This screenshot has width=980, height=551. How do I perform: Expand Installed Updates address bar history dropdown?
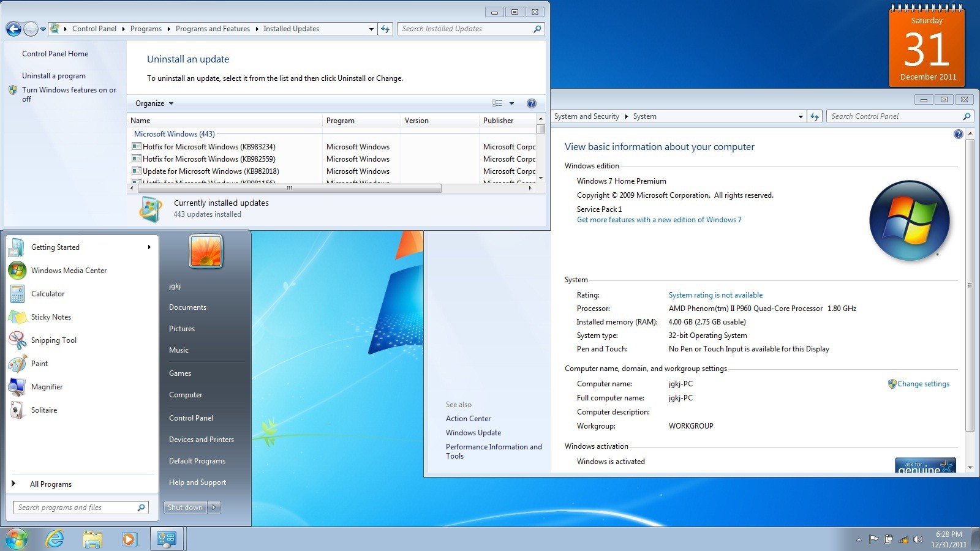(371, 29)
